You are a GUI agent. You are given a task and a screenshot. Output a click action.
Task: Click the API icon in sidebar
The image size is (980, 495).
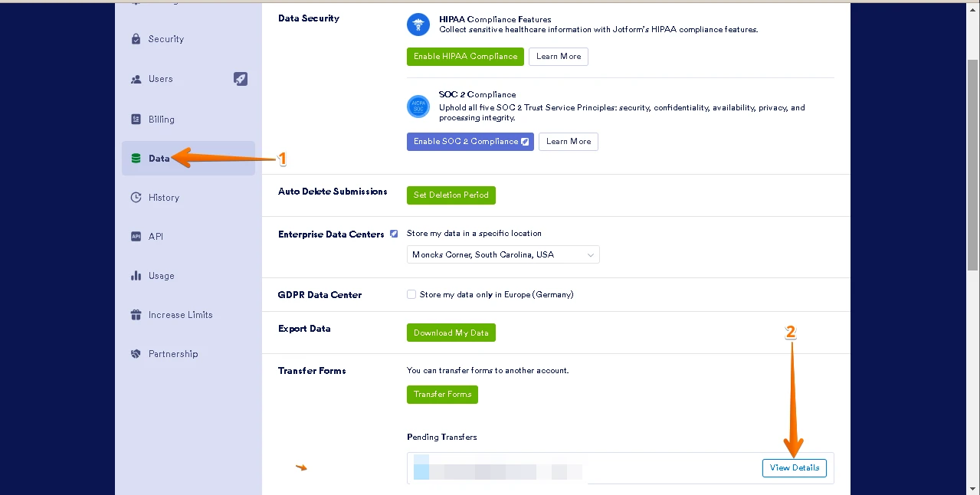pyautogui.click(x=136, y=237)
